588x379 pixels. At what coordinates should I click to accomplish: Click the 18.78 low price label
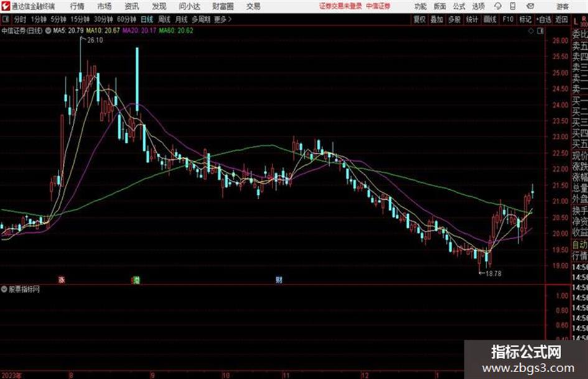[x=493, y=274]
